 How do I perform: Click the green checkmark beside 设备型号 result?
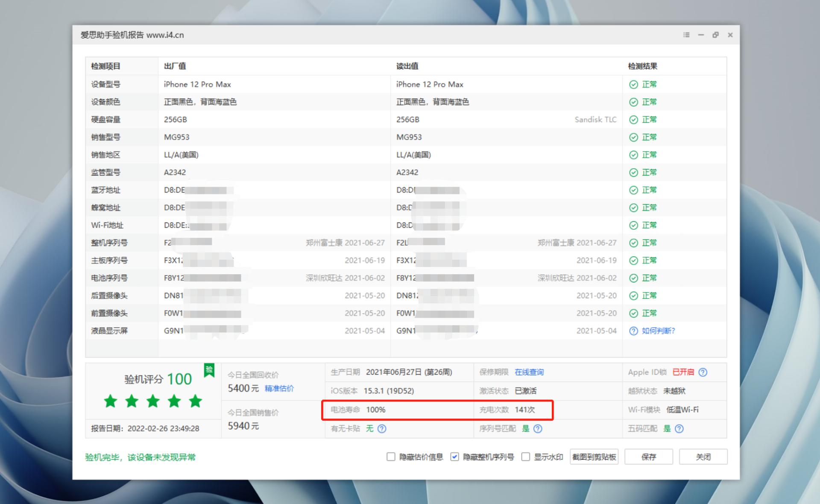click(x=633, y=84)
